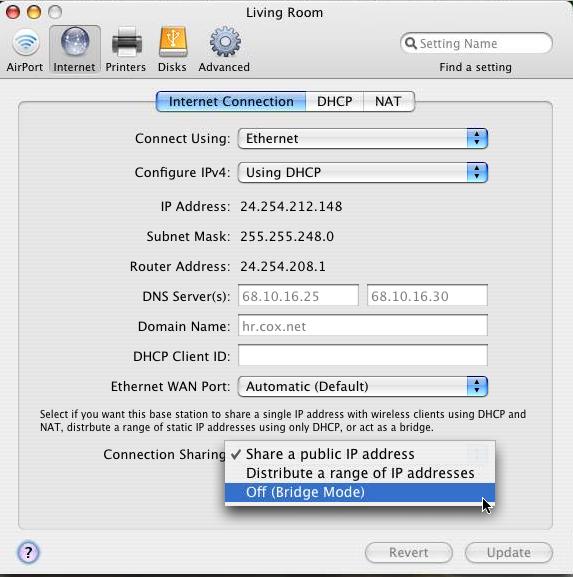The height and width of the screenshot is (577, 573).
Task: Open the AirPort settings pane
Action: pyautogui.click(x=25, y=50)
